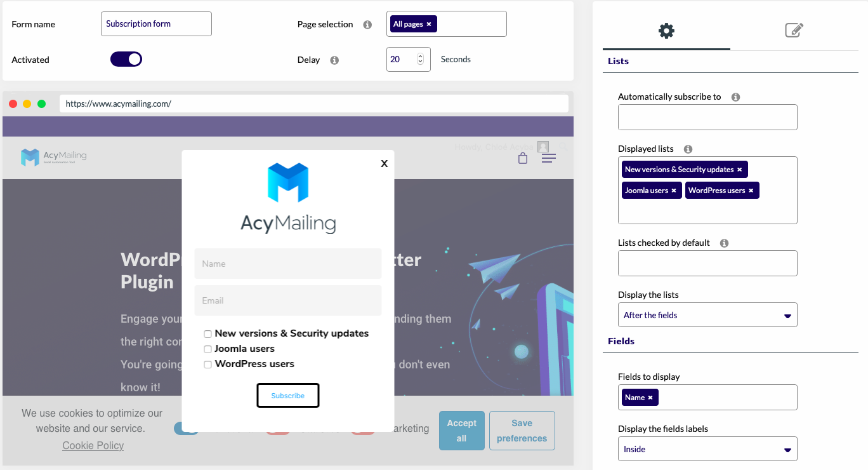Show info icon beside Automatically subscribe to

coord(735,97)
